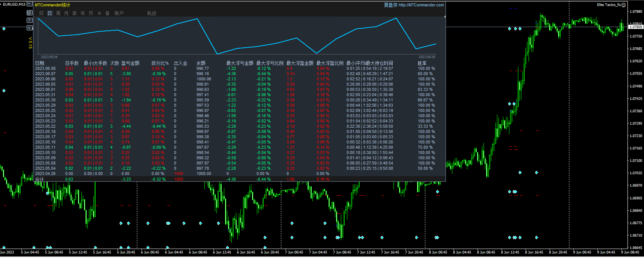Viewport: 644px width, 258px height.
Task: Open the http://MTCommander.com link
Action: (x=421, y=5)
